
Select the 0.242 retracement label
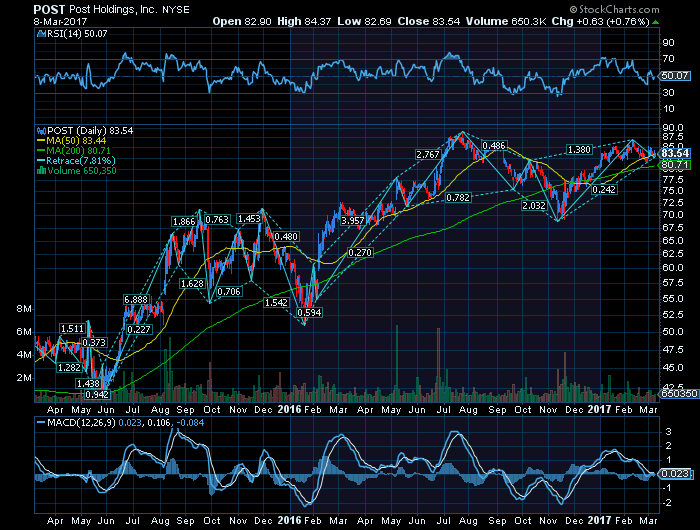(604, 190)
